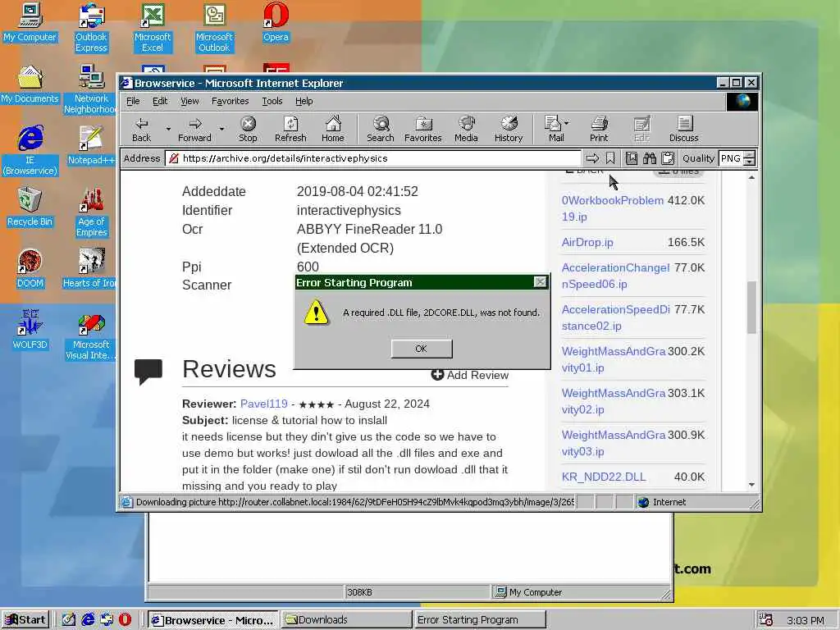Open the Edit menu
The image size is (840, 630).
[160, 101]
